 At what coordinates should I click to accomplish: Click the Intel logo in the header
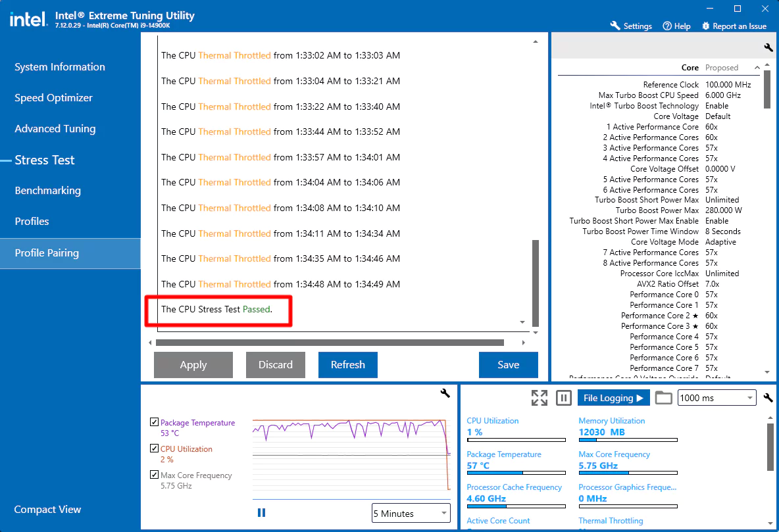point(29,19)
